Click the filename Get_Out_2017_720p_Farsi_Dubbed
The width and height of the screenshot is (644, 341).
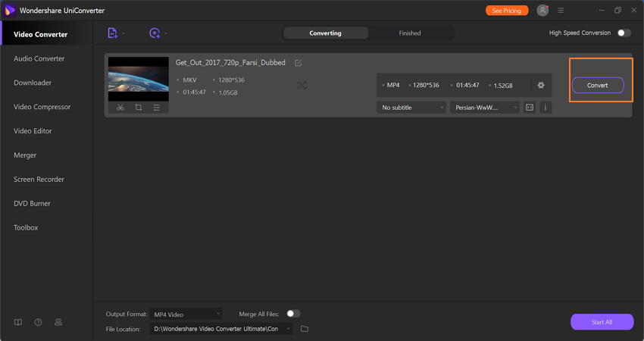pyautogui.click(x=230, y=63)
